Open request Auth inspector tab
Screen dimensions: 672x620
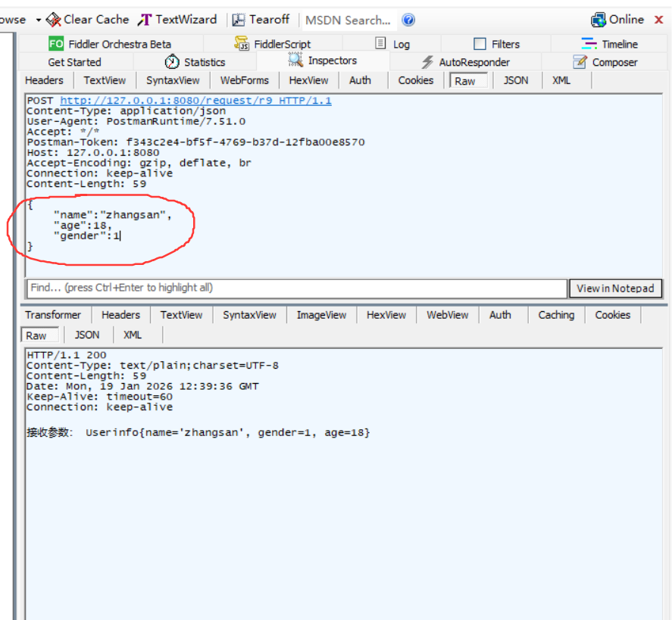(x=360, y=80)
